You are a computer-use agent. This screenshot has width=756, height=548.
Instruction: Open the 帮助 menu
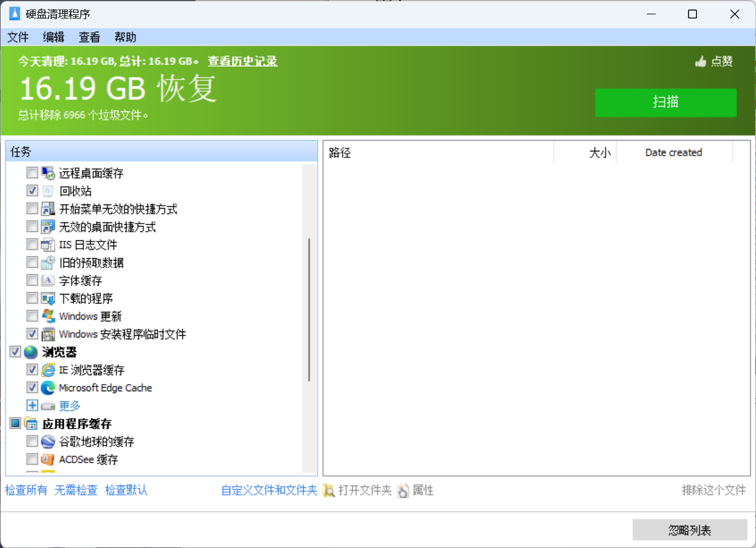pyautogui.click(x=125, y=37)
